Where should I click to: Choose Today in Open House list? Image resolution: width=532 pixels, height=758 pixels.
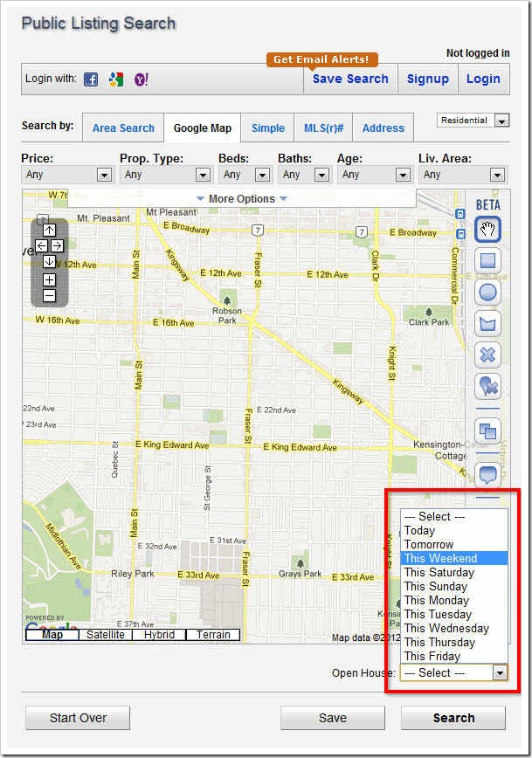coord(454,530)
